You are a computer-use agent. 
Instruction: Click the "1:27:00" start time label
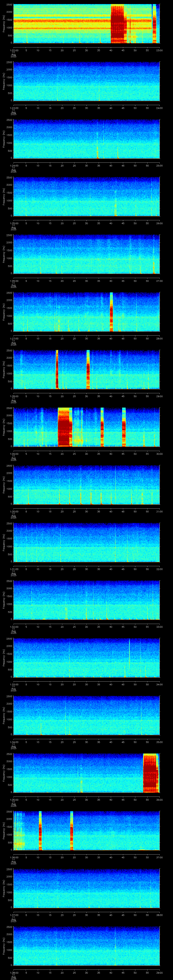click(14, 339)
